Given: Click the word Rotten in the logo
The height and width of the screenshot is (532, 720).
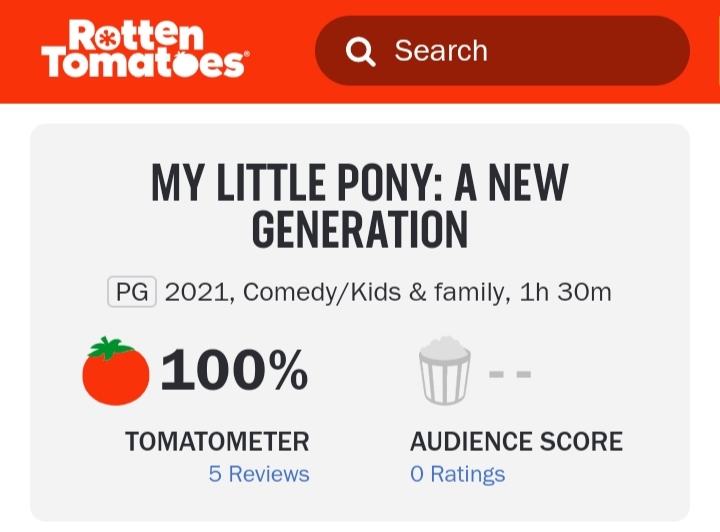Looking at the screenshot, I should 137,37.
